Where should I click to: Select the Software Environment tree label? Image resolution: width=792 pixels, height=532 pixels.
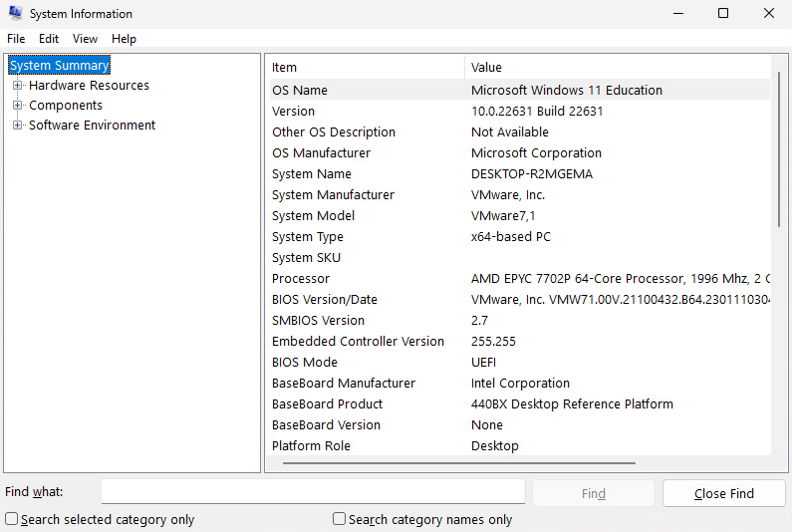[x=92, y=125]
